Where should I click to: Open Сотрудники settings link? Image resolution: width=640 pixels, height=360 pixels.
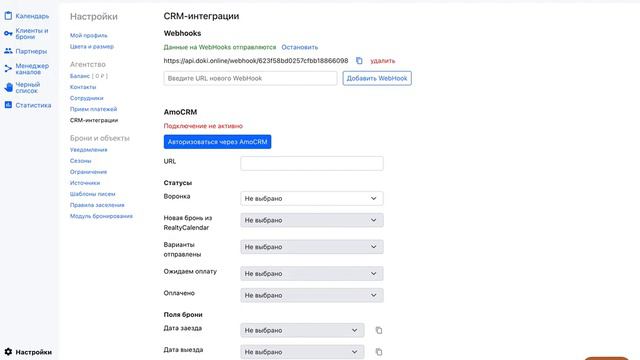[x=87, y=98]
